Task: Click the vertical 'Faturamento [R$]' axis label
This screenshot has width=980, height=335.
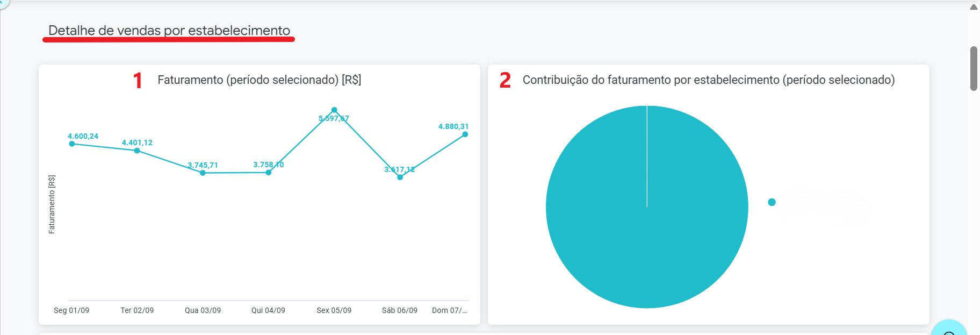Action: [52, 204]
